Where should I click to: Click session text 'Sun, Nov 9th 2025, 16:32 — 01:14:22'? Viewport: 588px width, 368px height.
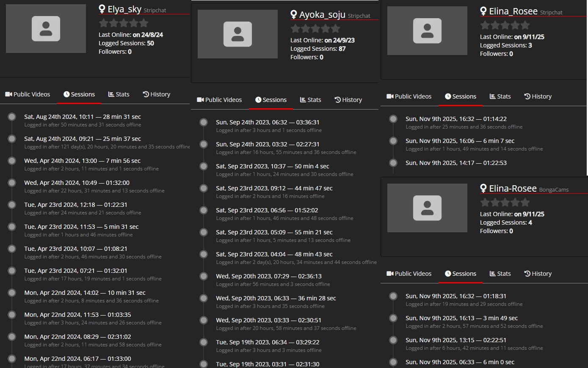[x=456, y=119]
